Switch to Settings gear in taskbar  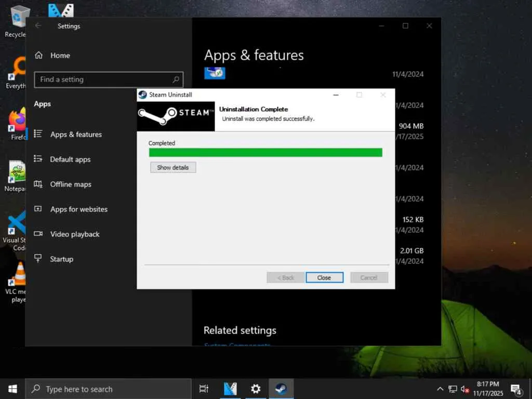pos(256,389)
